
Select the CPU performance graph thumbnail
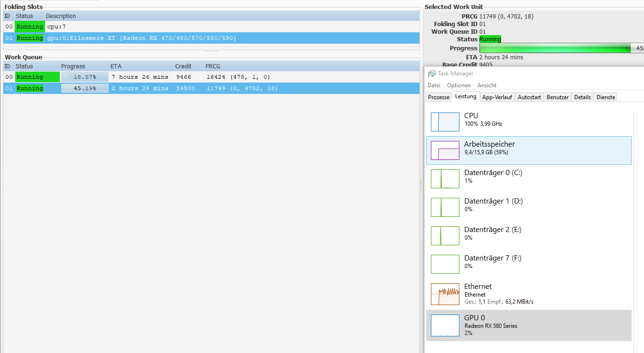445,122
